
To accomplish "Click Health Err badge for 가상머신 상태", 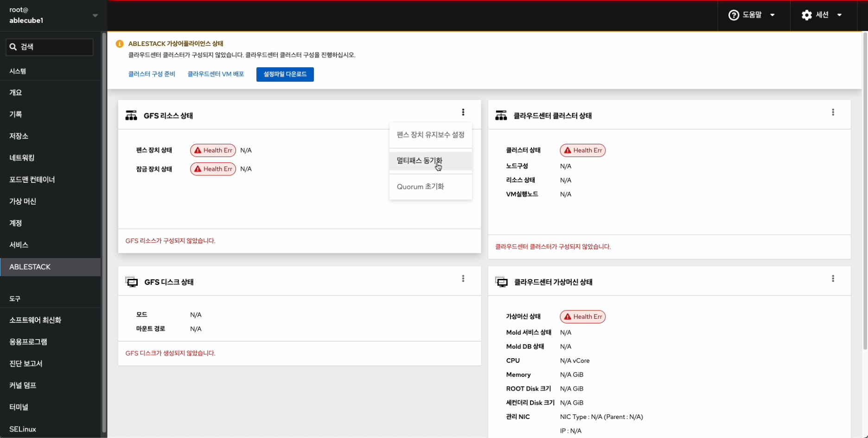I will (583, 316).
